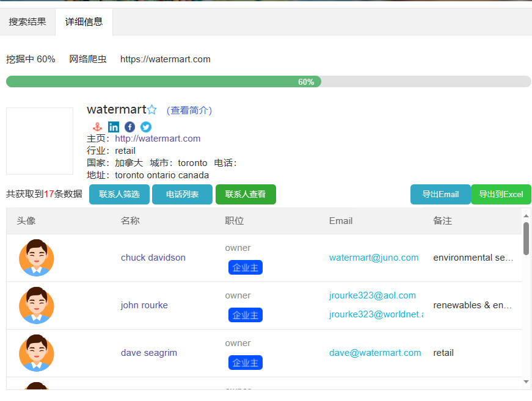Click the 联系人筛选 button
This screenshot has height=401, width=532.
pyautogui.click(x=120, y=194)
